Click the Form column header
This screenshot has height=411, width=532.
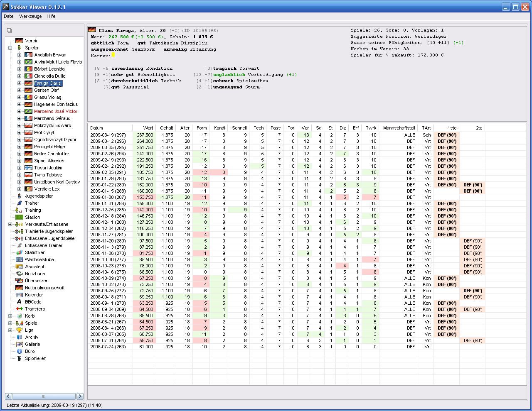(202, 128)
